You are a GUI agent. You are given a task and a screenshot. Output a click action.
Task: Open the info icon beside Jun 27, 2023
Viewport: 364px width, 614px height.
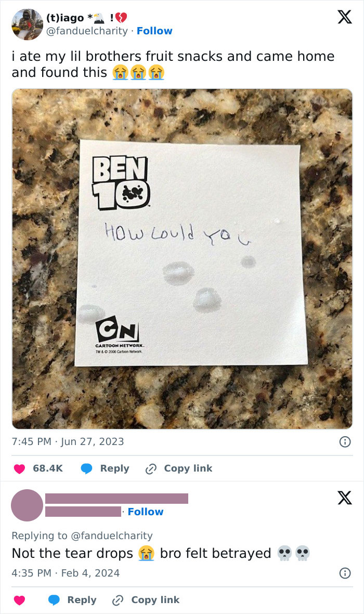coord(344,442)
